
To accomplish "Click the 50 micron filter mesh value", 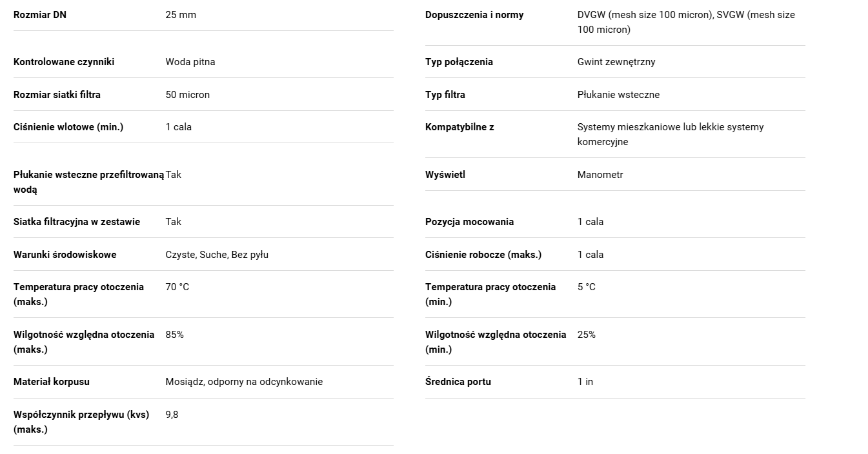I will [x=188, y=95].
